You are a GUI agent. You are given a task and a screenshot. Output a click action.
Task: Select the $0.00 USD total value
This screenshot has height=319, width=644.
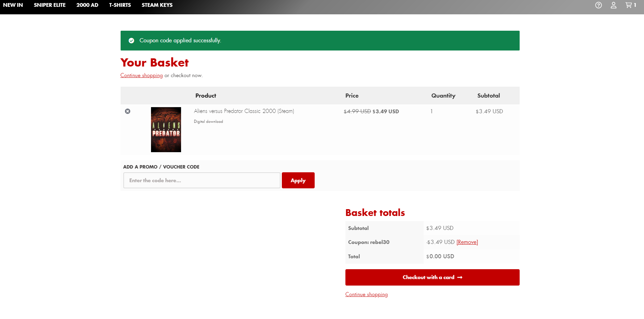click(440, 256)
